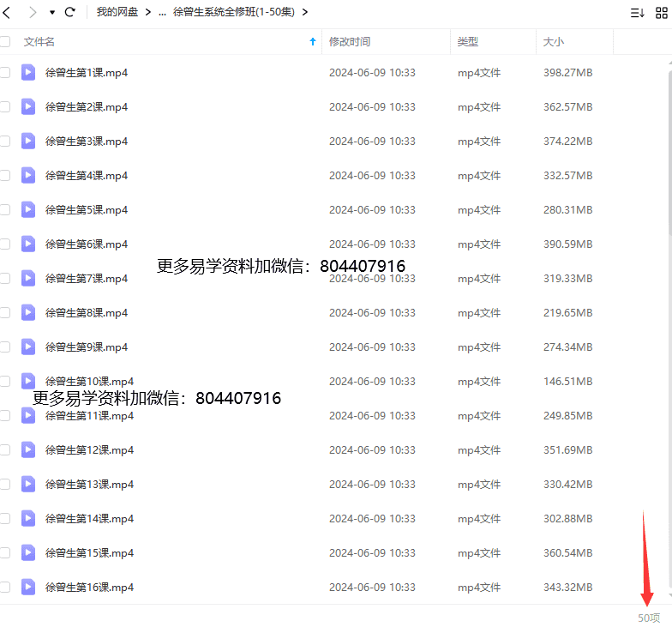Click video icon of 徐曾生第13课.mp4
Image resolution: width=672 pixels, height=627 pixels.
click(x=28, y=484)
